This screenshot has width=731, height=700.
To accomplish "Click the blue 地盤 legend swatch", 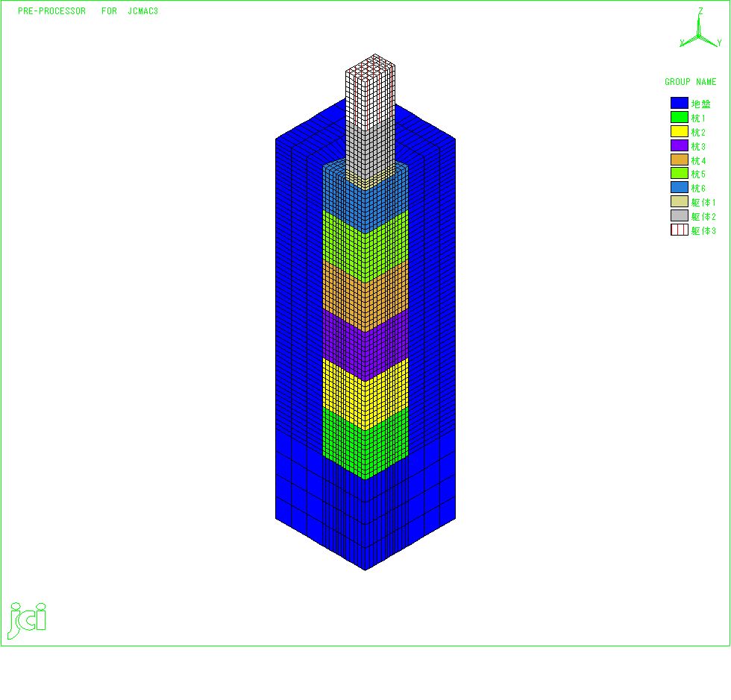I will (680, 103).
